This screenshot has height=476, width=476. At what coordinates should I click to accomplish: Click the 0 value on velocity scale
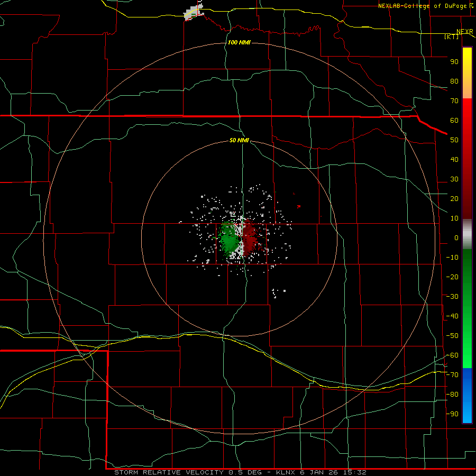coord(456,238)
